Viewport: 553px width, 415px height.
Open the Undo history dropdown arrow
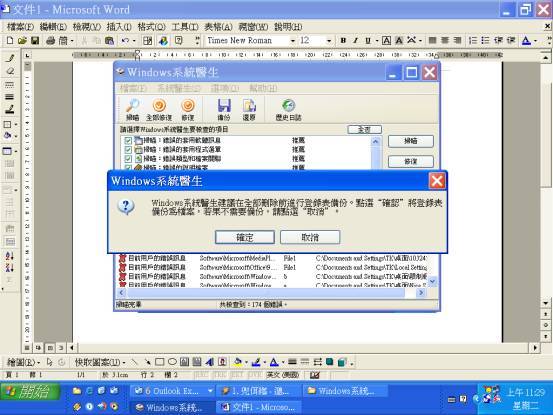[134, 41]
